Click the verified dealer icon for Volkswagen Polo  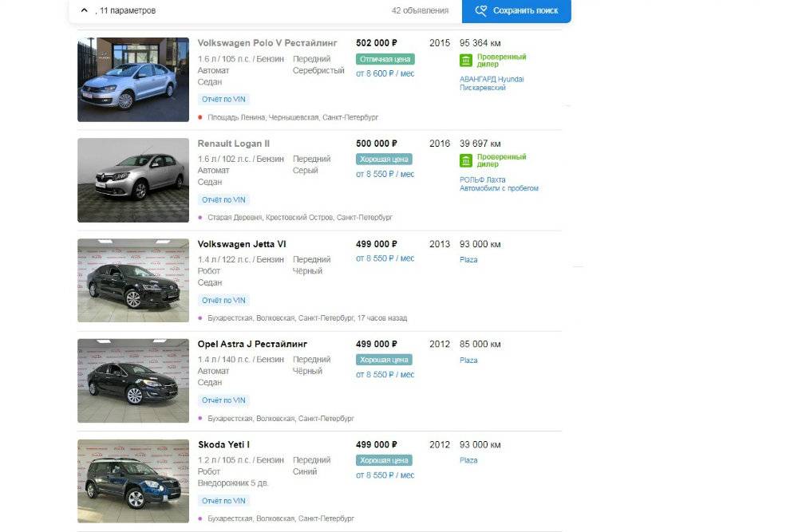click(x=466, y=61)
